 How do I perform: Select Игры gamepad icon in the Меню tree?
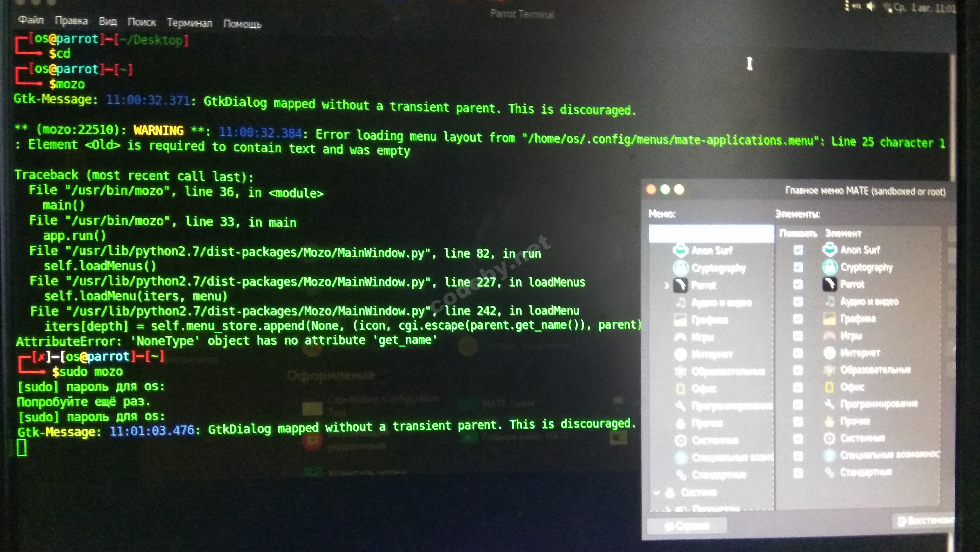pyautogui.click(x=681, y=337)
